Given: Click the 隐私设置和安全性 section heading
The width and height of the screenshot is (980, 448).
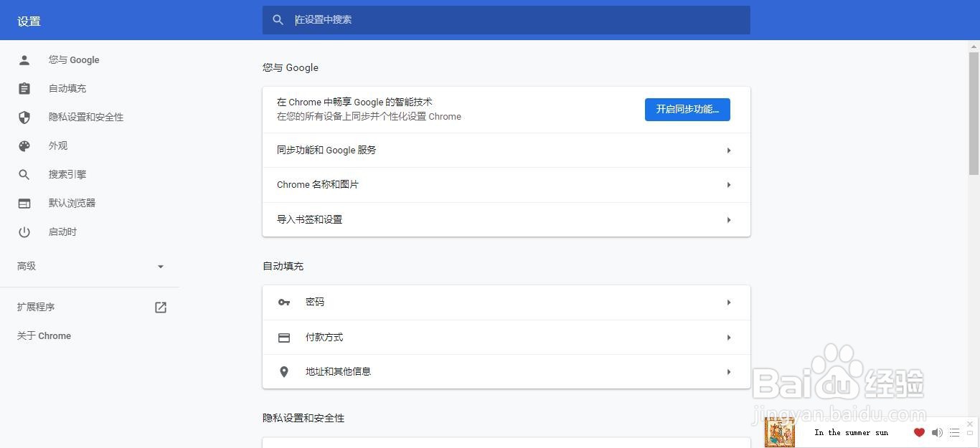Looking at the screenshot, I should point(303,419).
